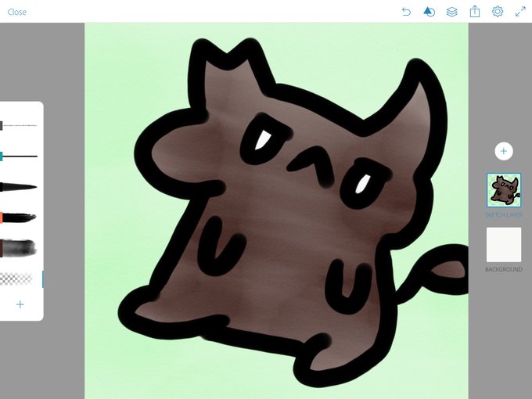This screenshot has width=532, height=399.
Task: Select the Background layer thumbnail
Action: point(504,245)
